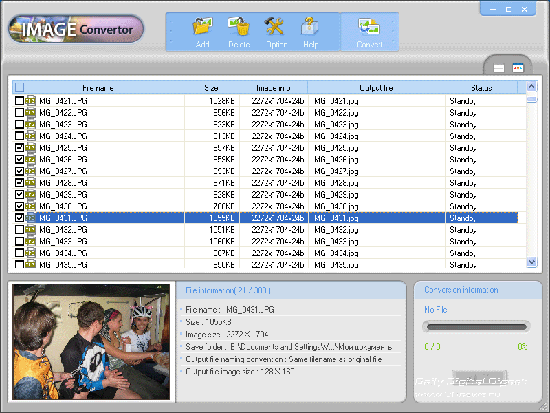Image resolution: width=550 pixels, height=413 pixels.
Task: Click Standby status of MG_0428 row
Action: tap(463, 183)
